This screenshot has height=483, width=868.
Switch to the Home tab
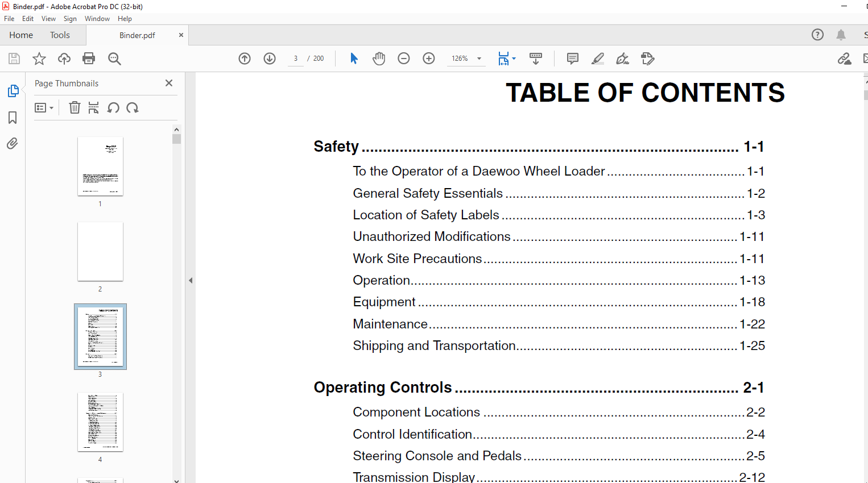21,35
